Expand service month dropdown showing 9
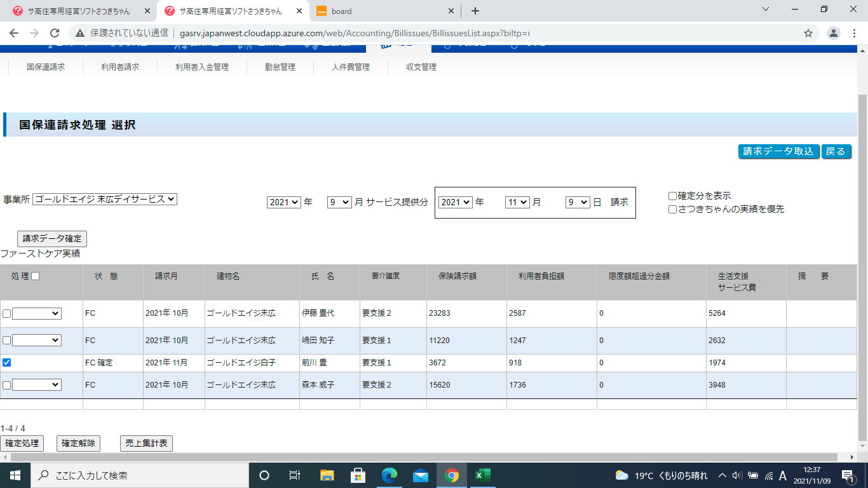This screenshot has width=868, height=488. click(339, 202)
